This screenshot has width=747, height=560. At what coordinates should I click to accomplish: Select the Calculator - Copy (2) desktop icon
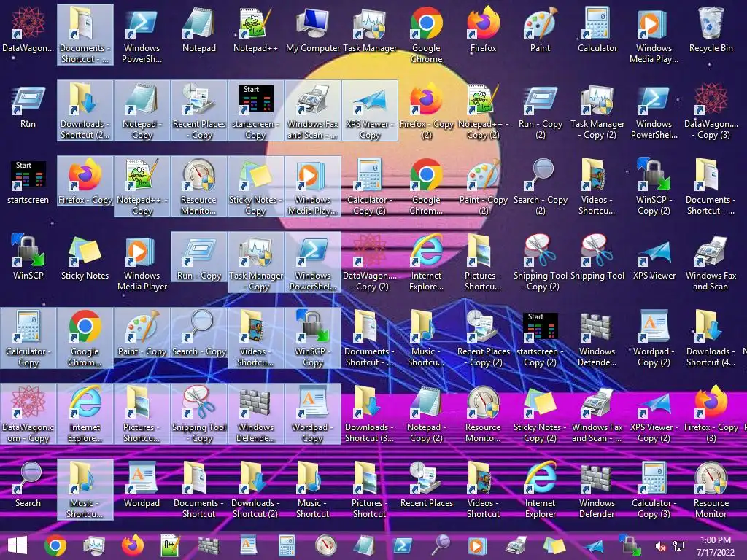pos(370,187)
